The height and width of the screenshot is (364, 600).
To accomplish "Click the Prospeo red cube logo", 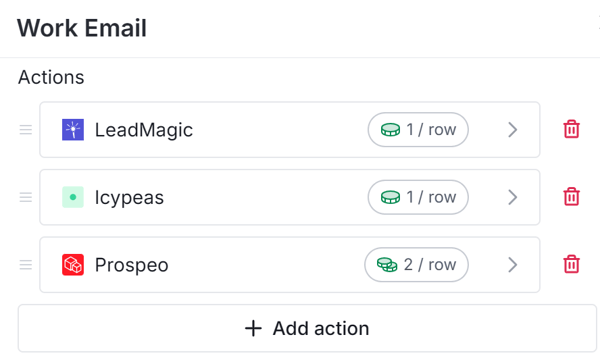I will tap(73, 265).
